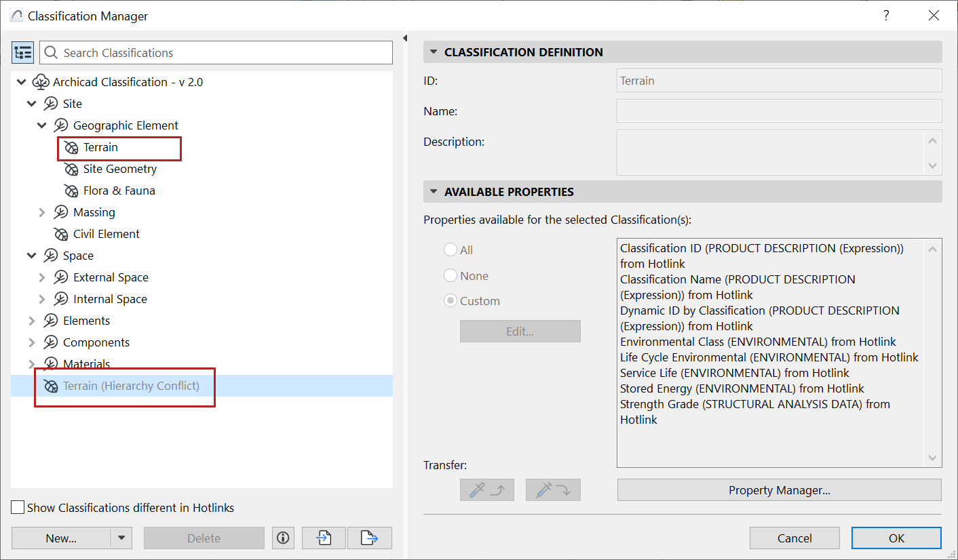The image size is (958, 560).
Task: Collapse the Classification Definition section
Action: 434,52
